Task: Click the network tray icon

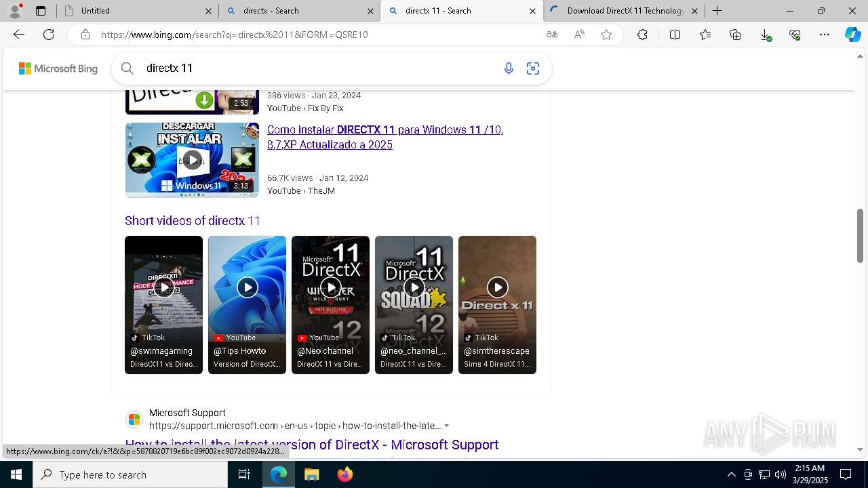Action: point(764,474)
